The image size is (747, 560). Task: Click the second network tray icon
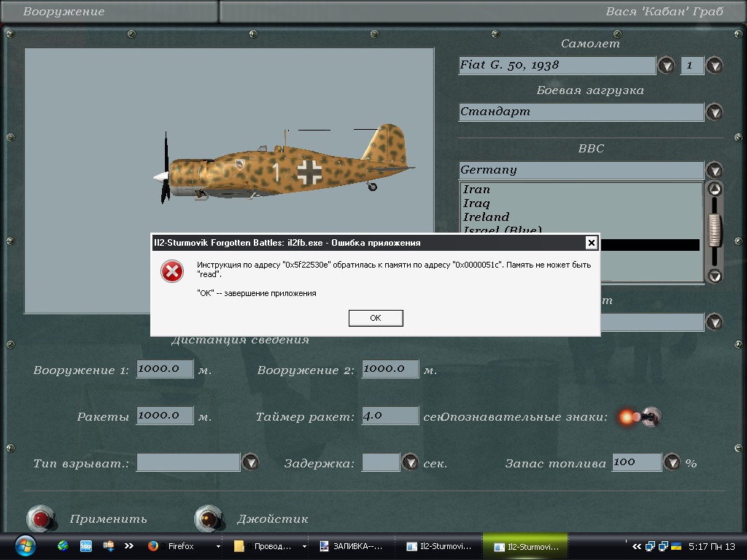[x=662, y=546]
